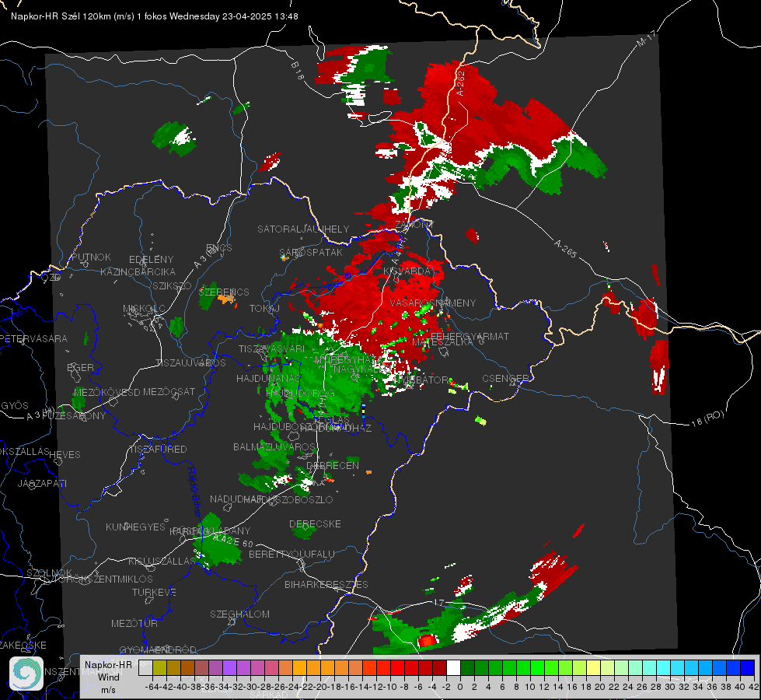Click the JÁSZAPÁTI city label
The height and width of the screenshot is (700, 761).
tap(42, 483)
